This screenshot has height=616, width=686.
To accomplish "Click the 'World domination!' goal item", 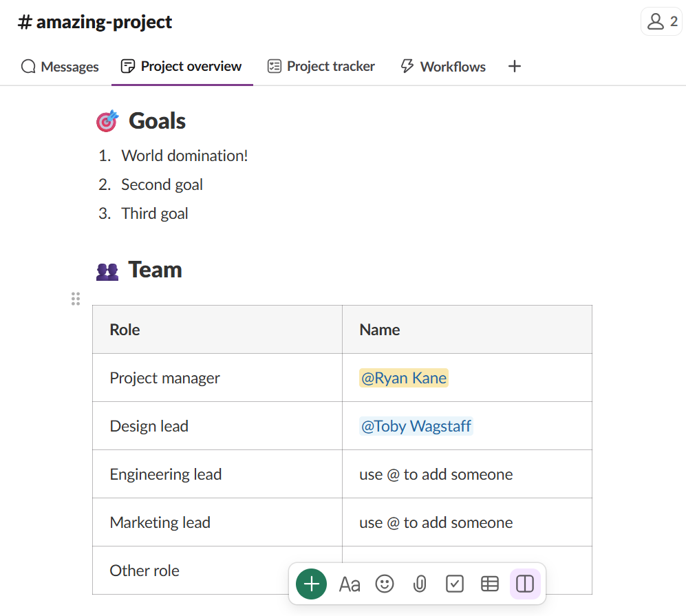I will click(x=184, y=156).
